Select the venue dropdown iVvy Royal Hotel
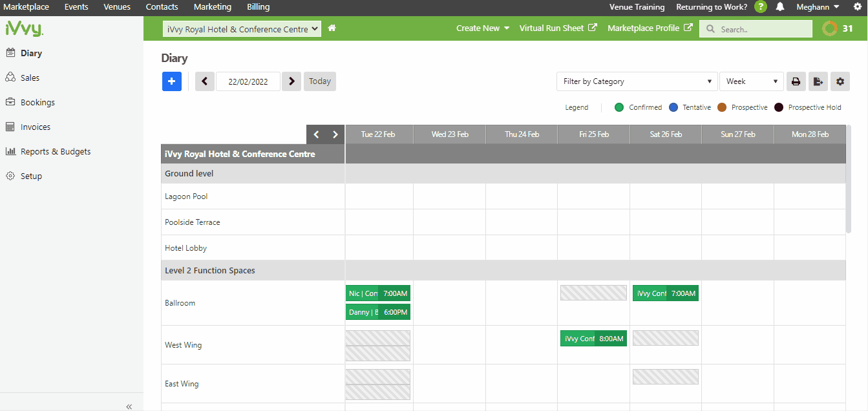 (242, 29)
